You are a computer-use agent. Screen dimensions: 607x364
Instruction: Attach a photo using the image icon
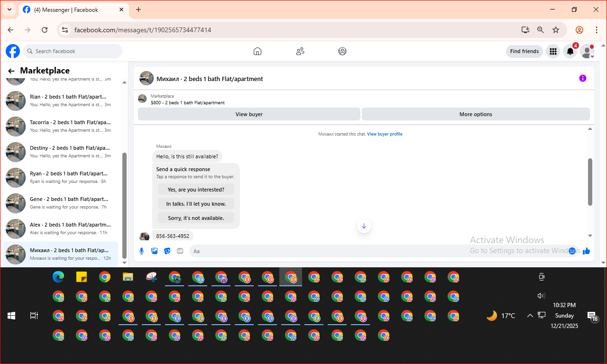coord(154,251)
